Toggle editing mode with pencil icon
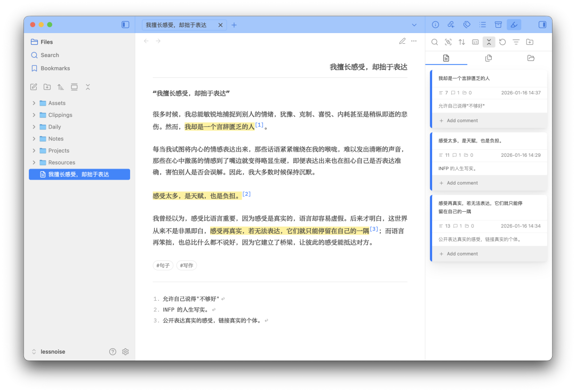This screenshot has width=576, height=392. (402, 41)
